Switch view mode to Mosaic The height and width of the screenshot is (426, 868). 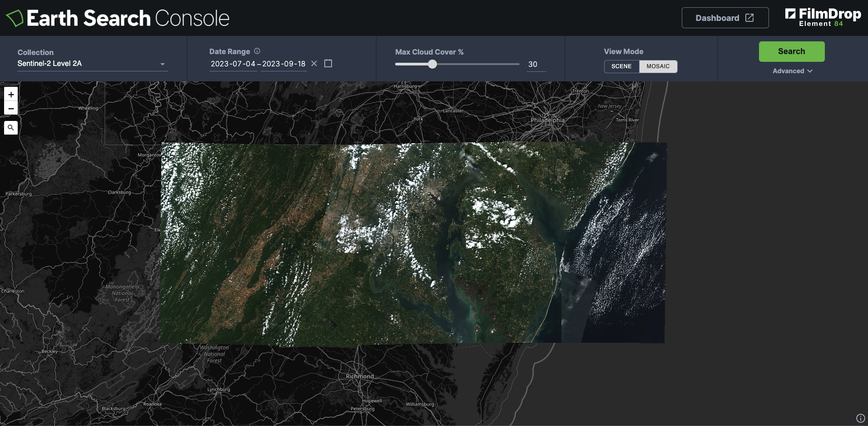[x=658, y=66]
